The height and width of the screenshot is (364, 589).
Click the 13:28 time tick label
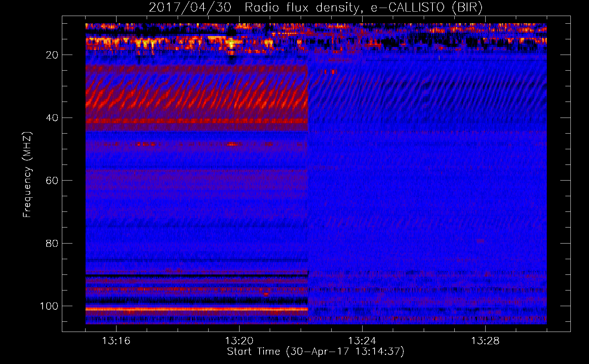coord(485,341)
